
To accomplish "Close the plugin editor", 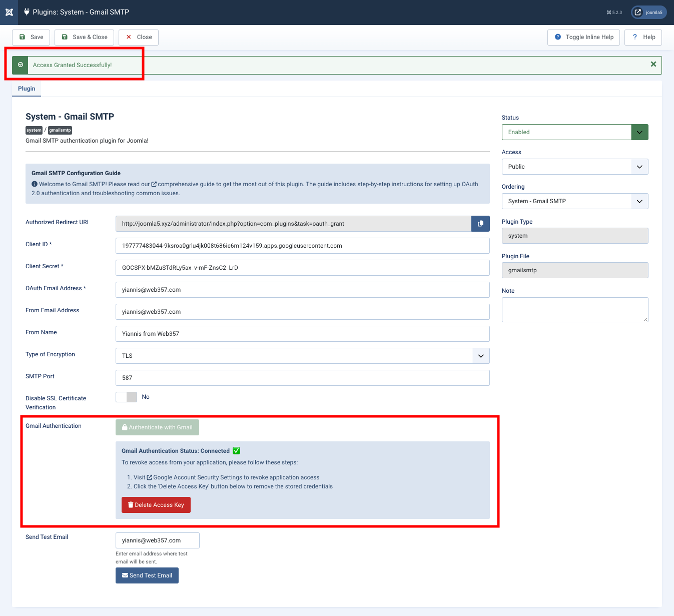I will click(x=139, y=37).
